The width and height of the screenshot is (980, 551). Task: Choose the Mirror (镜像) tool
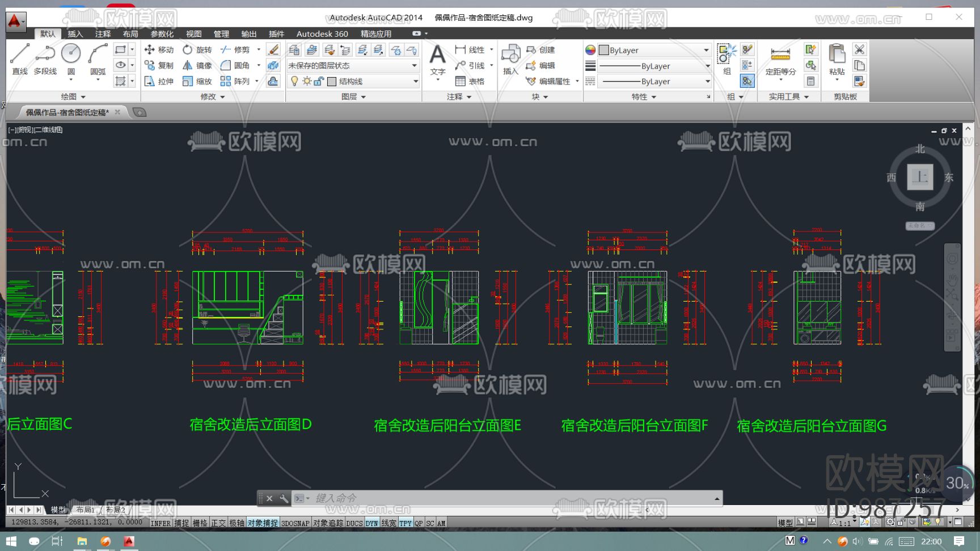197,66
